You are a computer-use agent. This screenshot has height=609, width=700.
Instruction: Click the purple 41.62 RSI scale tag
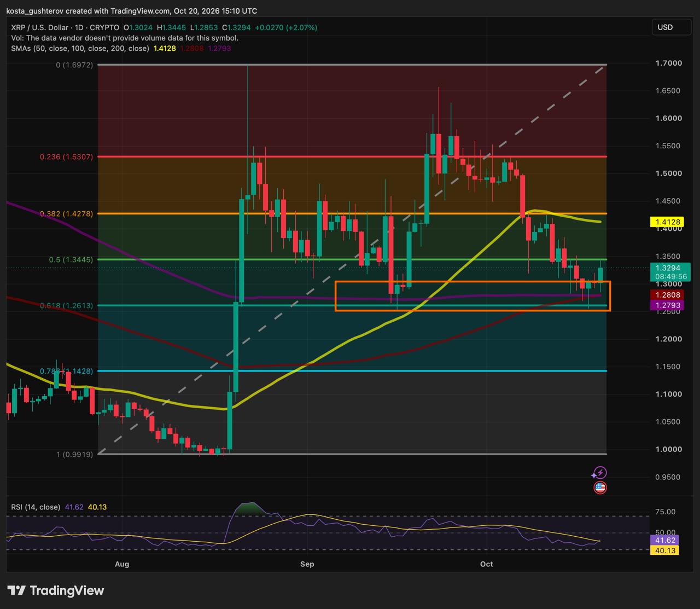pos(664,541)
